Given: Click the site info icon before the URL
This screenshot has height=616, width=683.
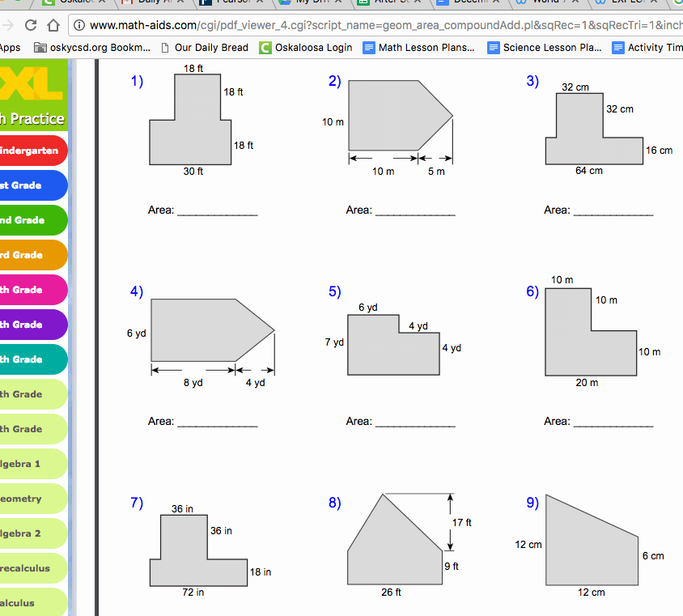Looking at the screenshot, I should pos(80,25).
